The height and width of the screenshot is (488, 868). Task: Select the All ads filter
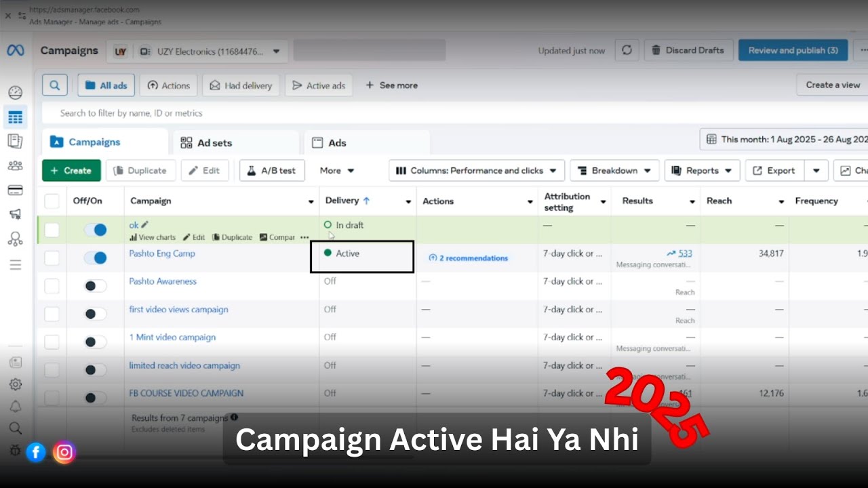(106, 85)
